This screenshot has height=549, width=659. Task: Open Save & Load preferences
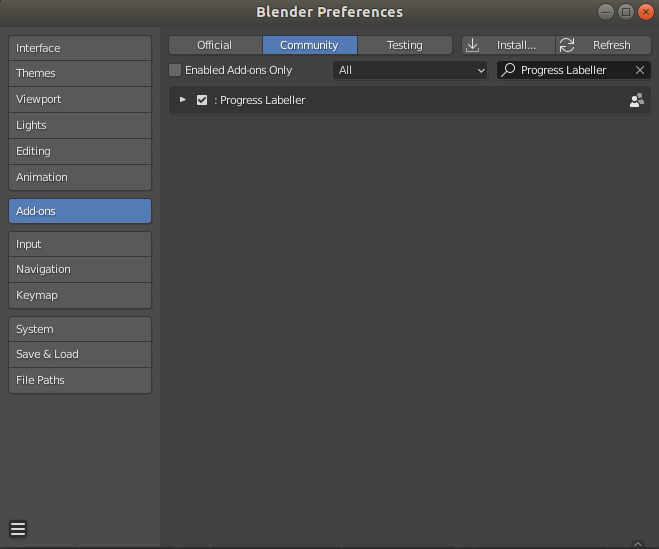pyautogui.click(x=80, y=354)
